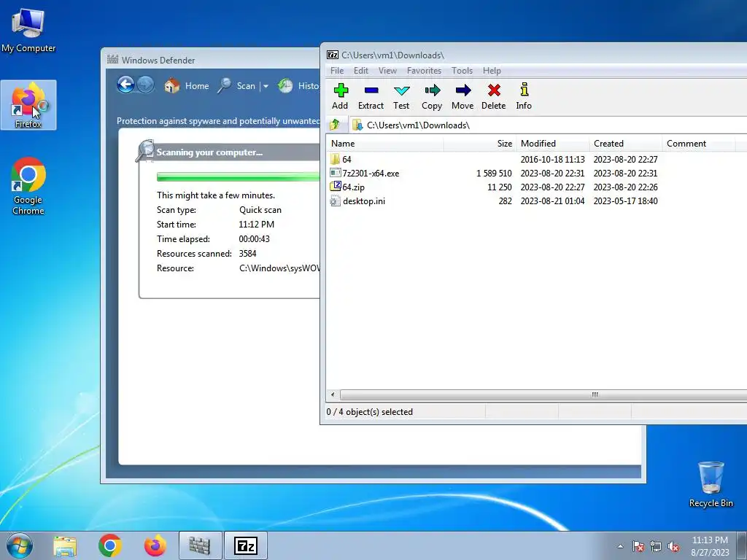This screenshot has width=747, height=560.
Task: Open the Windows Start menu
Action: point(20,545)
